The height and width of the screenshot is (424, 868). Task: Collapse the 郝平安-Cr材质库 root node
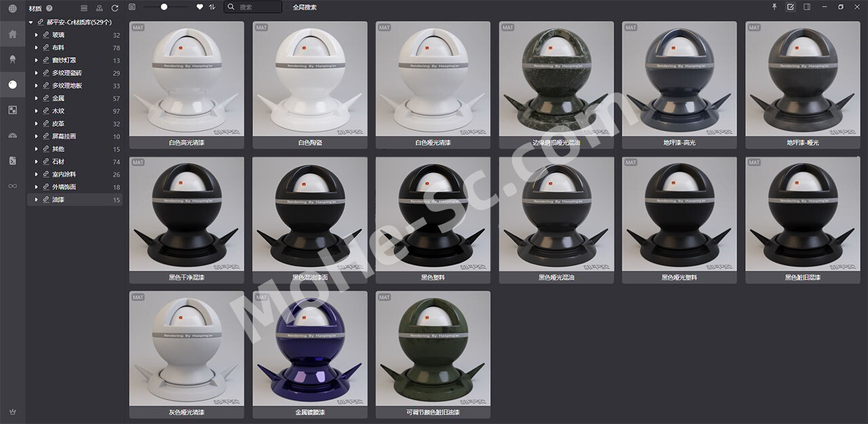point(31,22)
